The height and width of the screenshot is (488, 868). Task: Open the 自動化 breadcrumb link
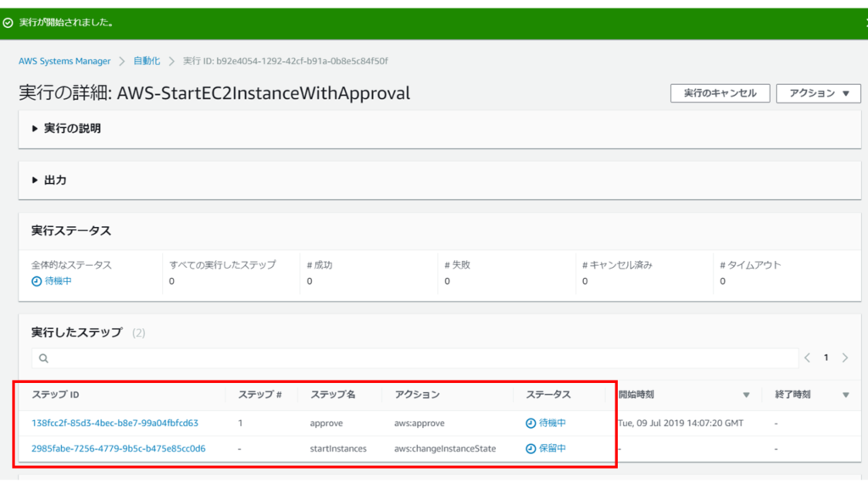pos(146,61)
